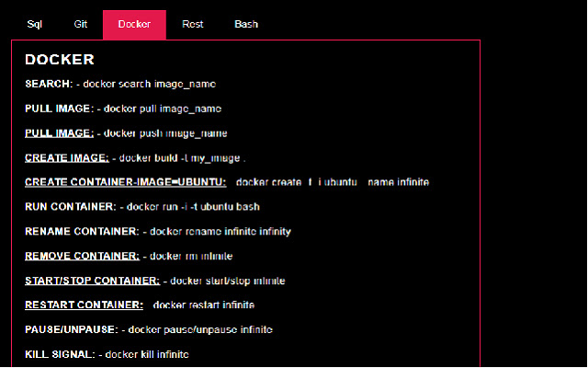Open the Git tab

pyautogui.click(x=80, y=25)
